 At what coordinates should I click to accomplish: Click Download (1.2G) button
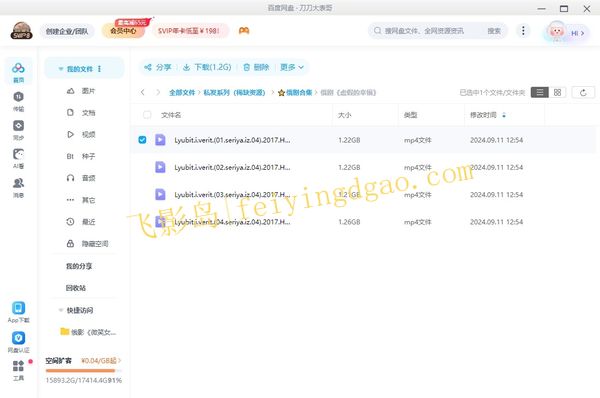pyautogui.click(x=207, y=67)
